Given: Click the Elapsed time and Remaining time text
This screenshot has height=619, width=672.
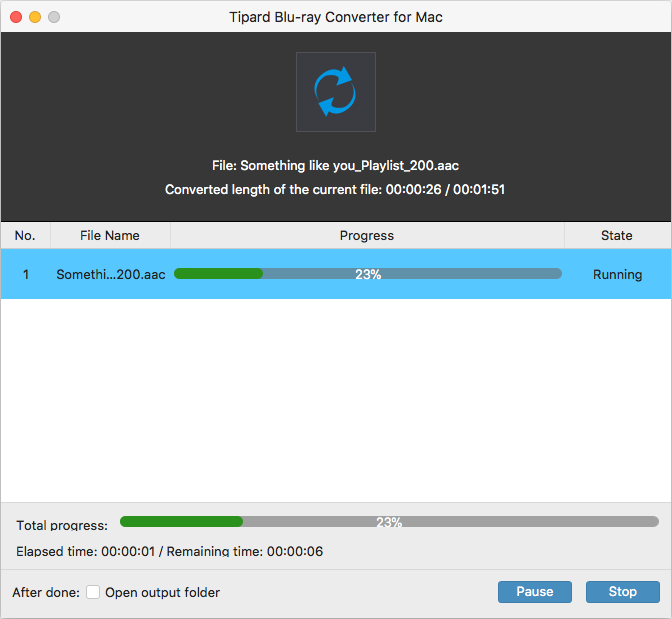Looking at the screenshot, I should click(170, 551).
